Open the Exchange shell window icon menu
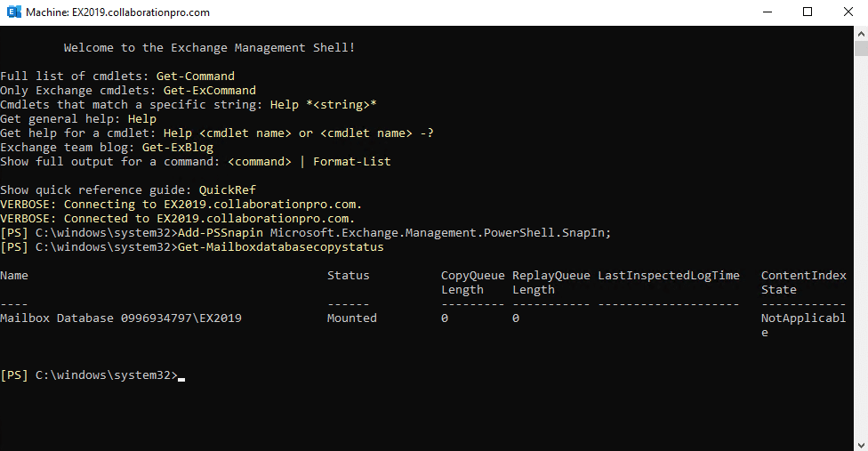Viewport: 868px width, 451px height. click(x=13, y=12)
